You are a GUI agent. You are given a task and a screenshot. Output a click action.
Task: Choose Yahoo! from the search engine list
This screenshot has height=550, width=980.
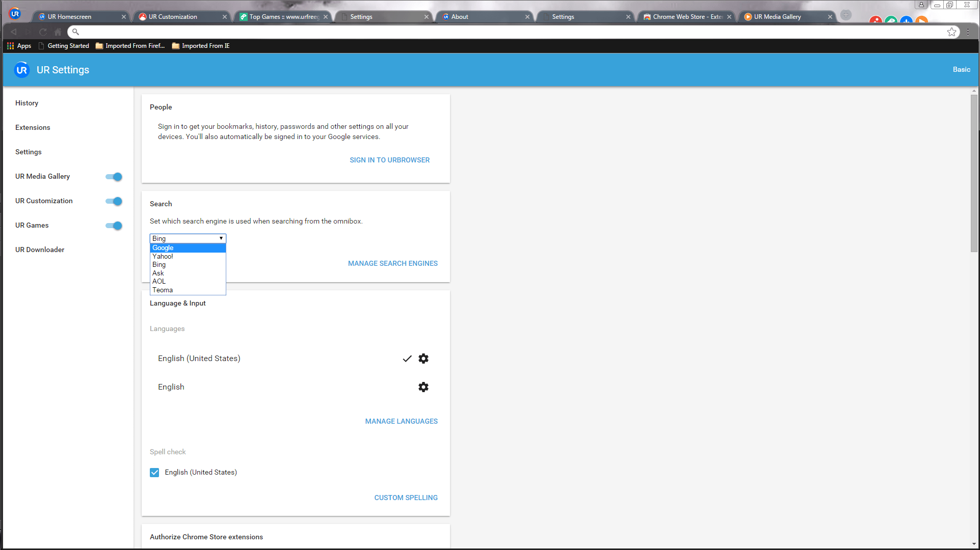click(163, 256)
